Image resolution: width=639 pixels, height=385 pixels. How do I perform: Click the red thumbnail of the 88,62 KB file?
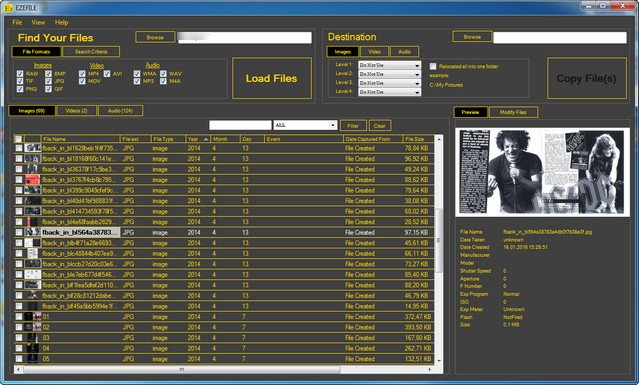pos(33,180)
